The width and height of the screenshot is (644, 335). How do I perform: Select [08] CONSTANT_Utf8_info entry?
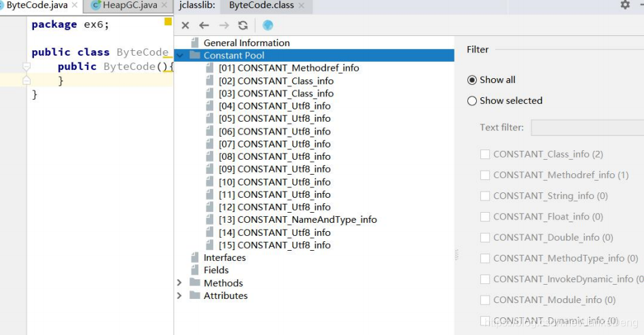[x=274, y=156]
